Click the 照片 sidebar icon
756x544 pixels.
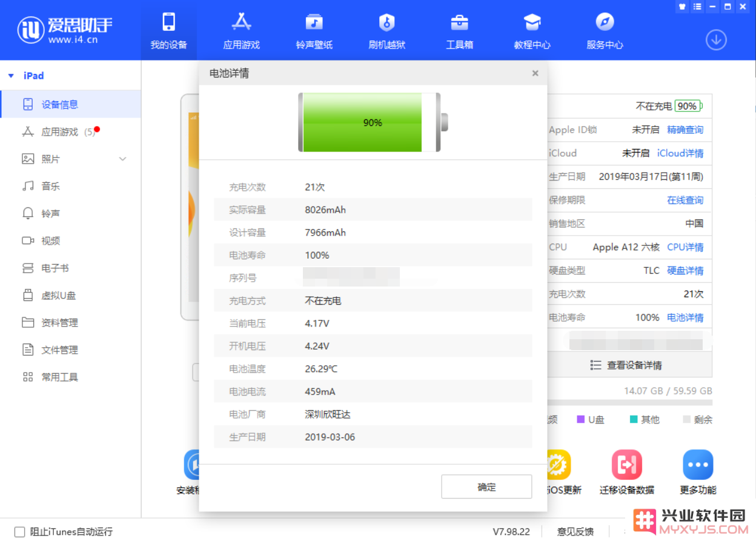(x=28, y=159)
